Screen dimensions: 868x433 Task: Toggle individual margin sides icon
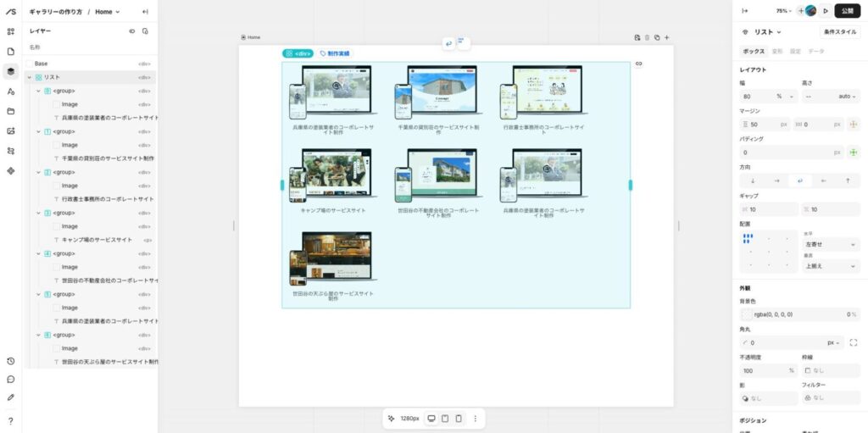853,125
